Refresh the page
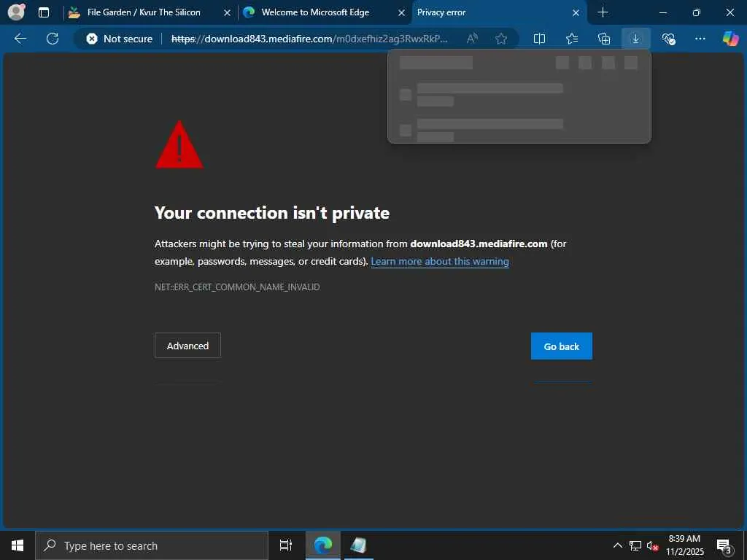 point(53,39)
